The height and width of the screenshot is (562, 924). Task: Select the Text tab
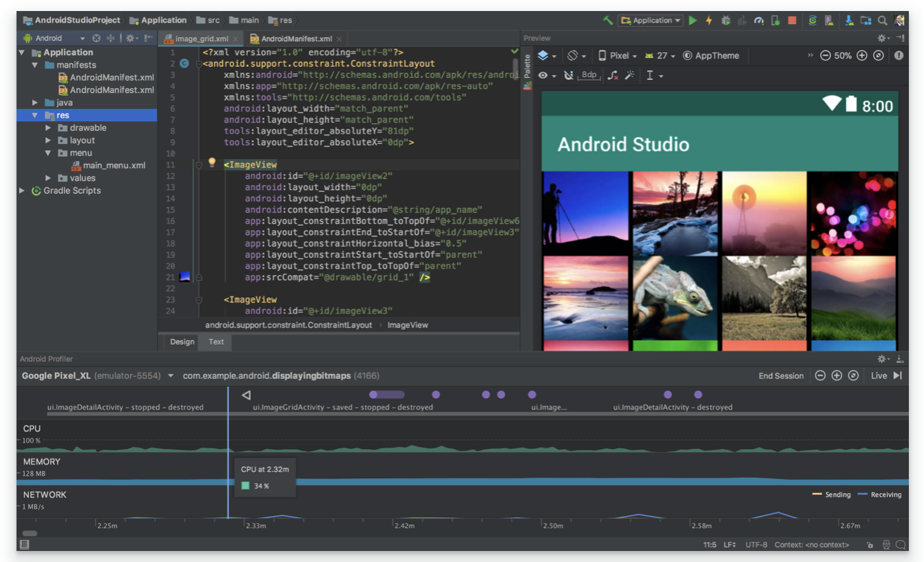coord(216,342)
